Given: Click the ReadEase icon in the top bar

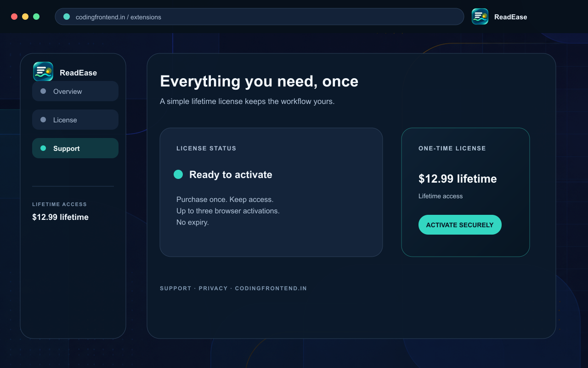Looking at the screenshot, I should click(x=480, y=17).
